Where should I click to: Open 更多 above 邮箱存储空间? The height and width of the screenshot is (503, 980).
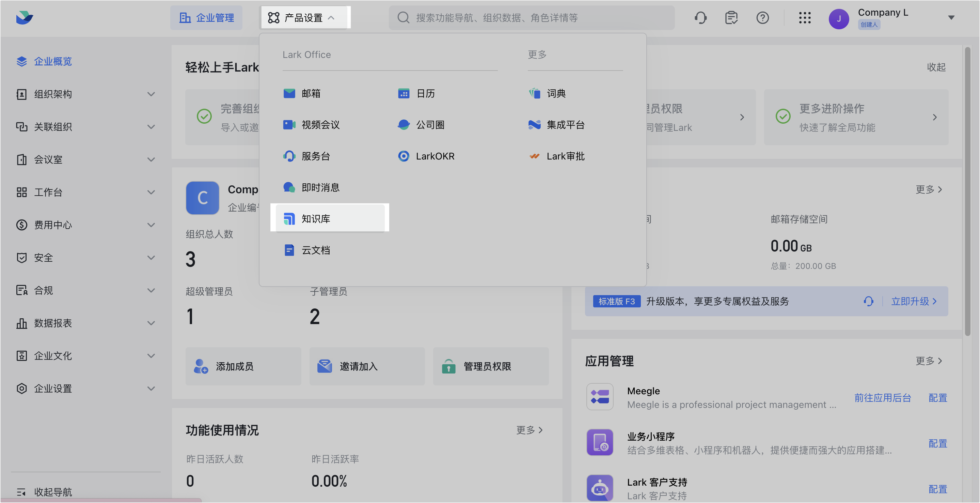pos(929,189)
